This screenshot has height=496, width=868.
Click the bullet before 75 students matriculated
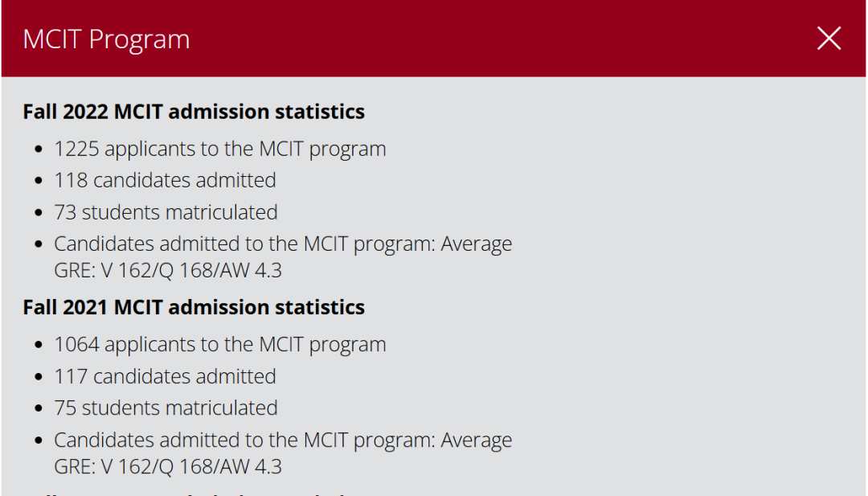pos(39,409)
